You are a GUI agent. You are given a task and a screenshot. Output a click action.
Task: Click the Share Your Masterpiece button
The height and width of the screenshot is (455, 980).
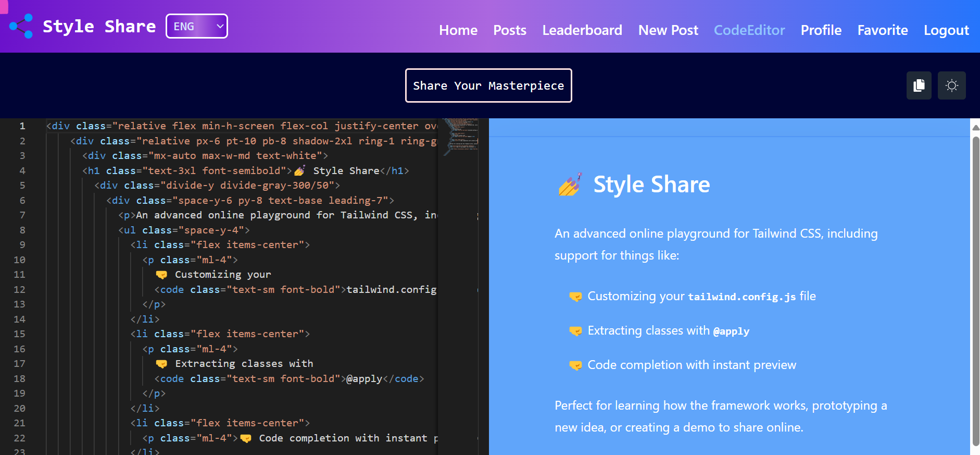click(x=488, y=85)
